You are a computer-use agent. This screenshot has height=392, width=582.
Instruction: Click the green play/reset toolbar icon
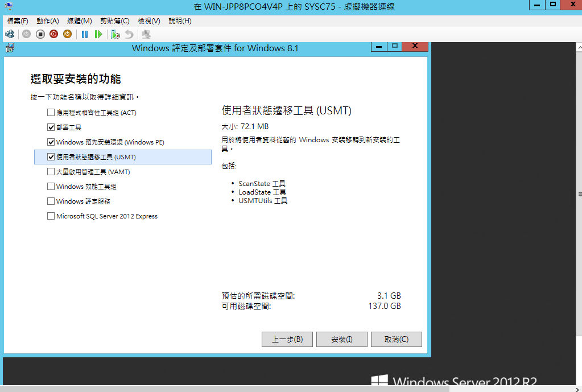[x=98, y=35]
